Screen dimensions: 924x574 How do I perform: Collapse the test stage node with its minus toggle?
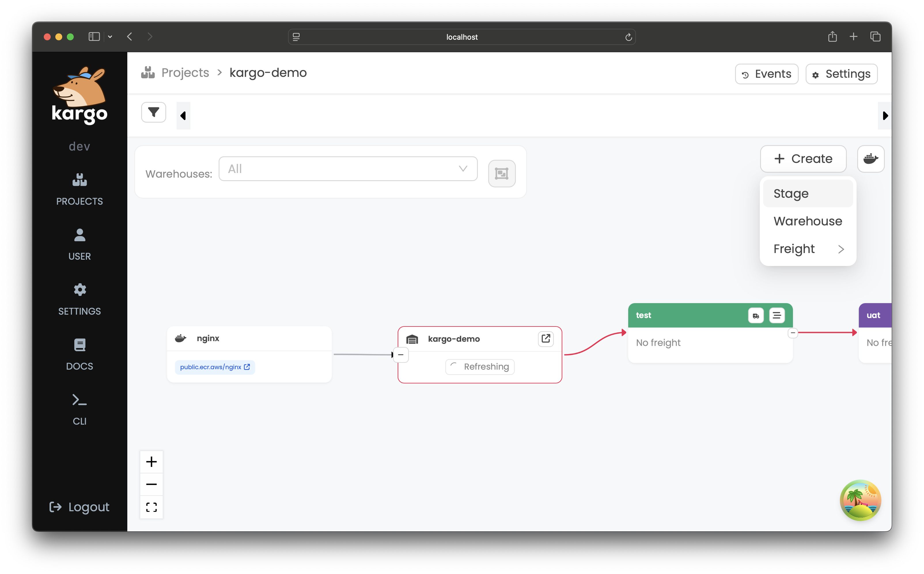(793, 333)
